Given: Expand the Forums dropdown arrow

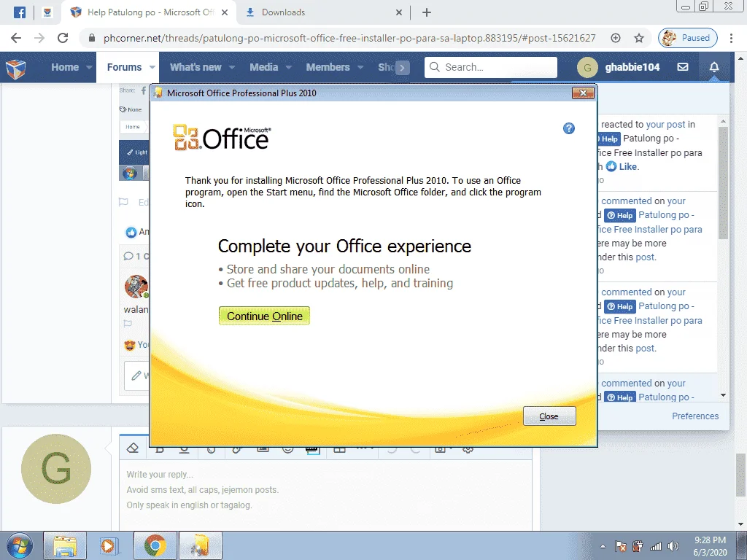Looking at the screenshot, I should coord(152,67).
